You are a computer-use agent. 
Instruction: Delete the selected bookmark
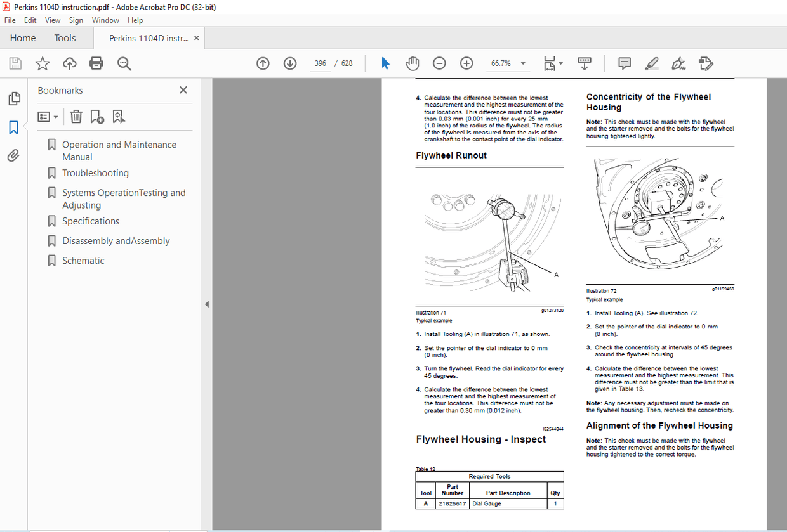pos(76,116)
